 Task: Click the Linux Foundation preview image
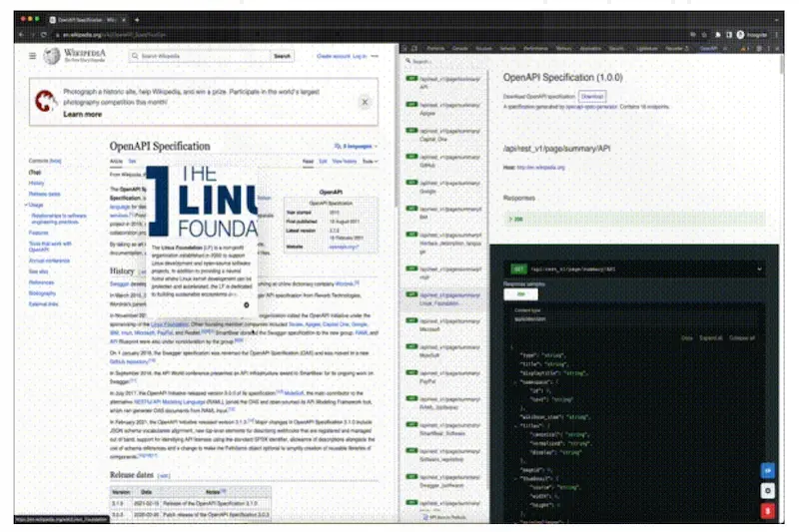point(202,202)
